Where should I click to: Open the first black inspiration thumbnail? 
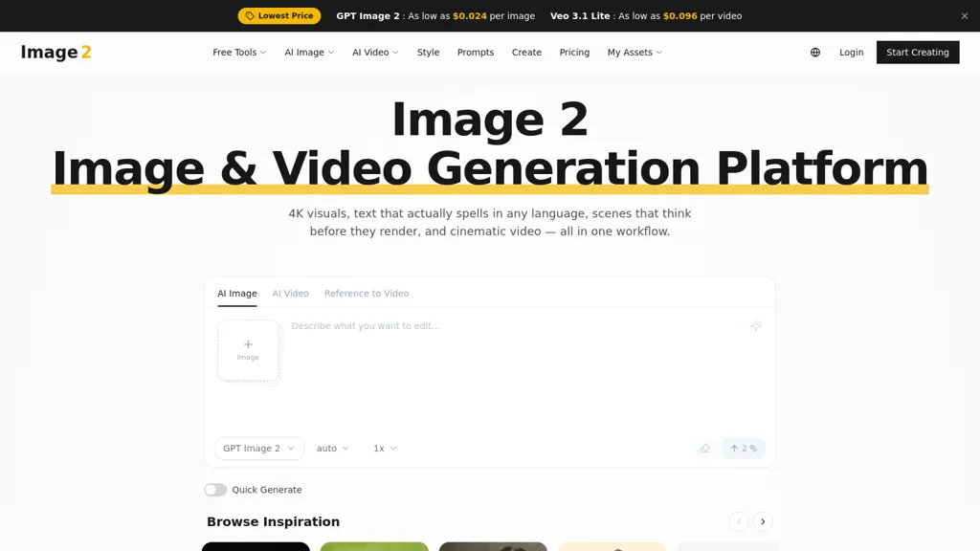[256, 546]
